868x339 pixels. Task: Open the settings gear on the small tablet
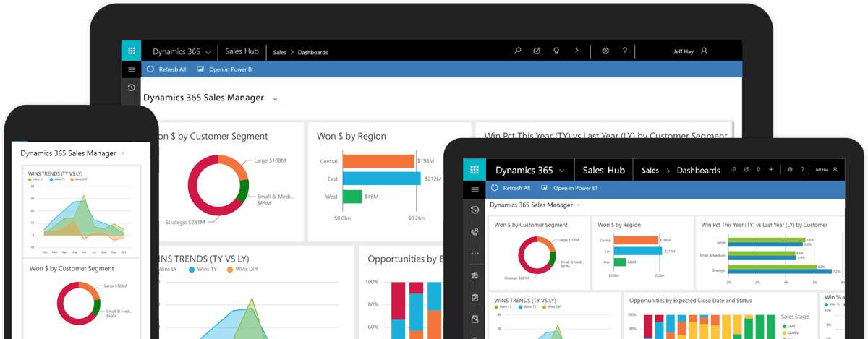[790, 170]
